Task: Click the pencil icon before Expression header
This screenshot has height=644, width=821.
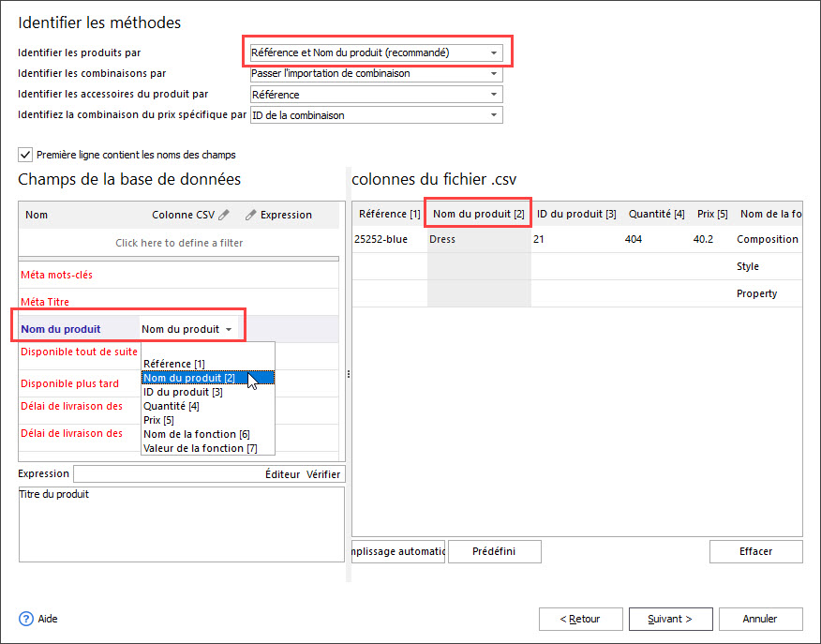Action: (250, 215)
